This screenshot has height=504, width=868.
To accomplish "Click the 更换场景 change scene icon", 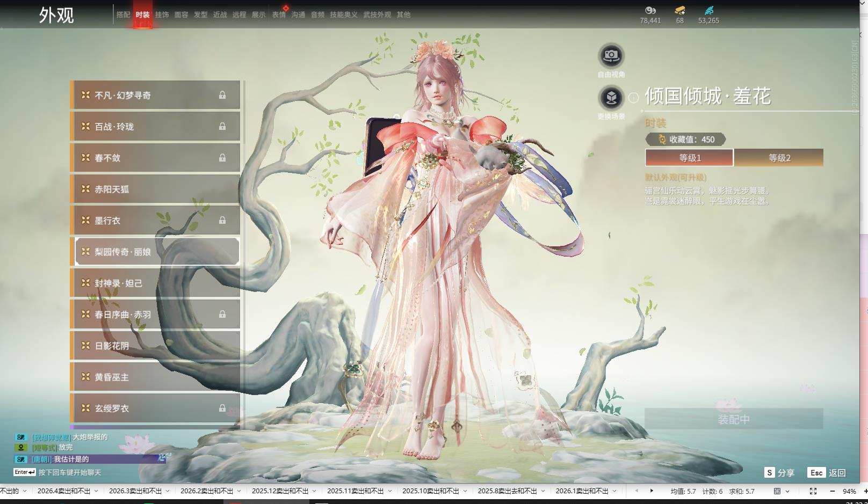I will [x=611, y=98].
